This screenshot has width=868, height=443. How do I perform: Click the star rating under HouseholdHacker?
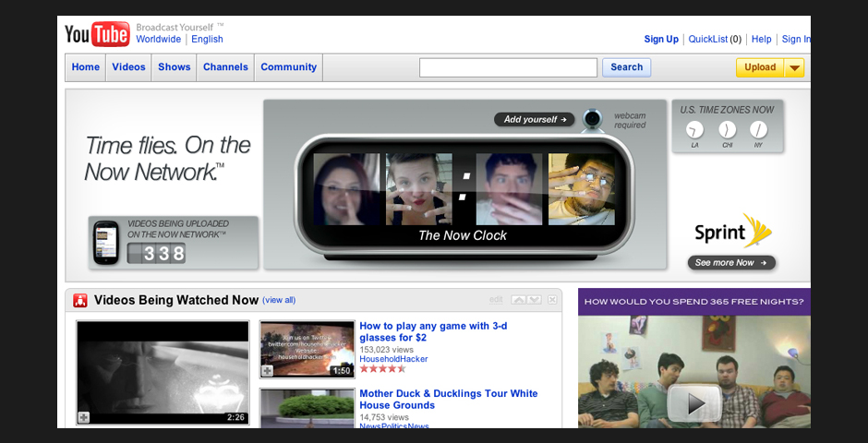coord(382,369)
